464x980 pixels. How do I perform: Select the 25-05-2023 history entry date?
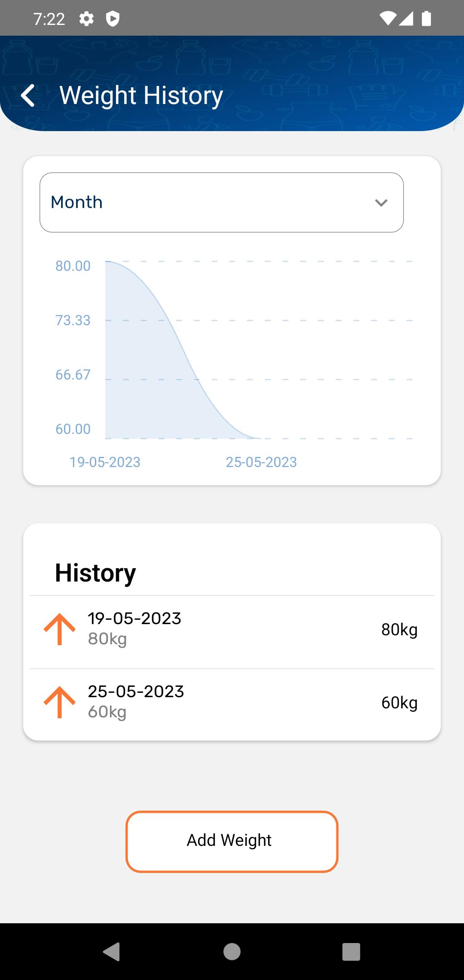(x=136, y=692)
